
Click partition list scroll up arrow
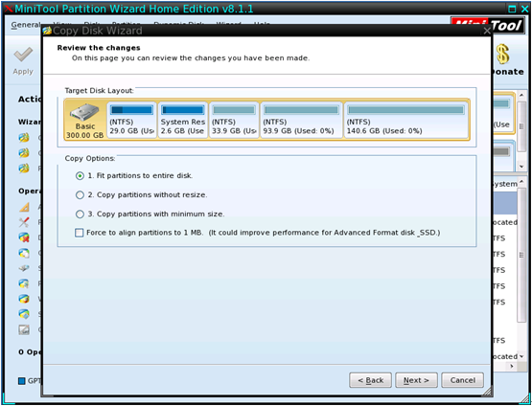[521, 182]
